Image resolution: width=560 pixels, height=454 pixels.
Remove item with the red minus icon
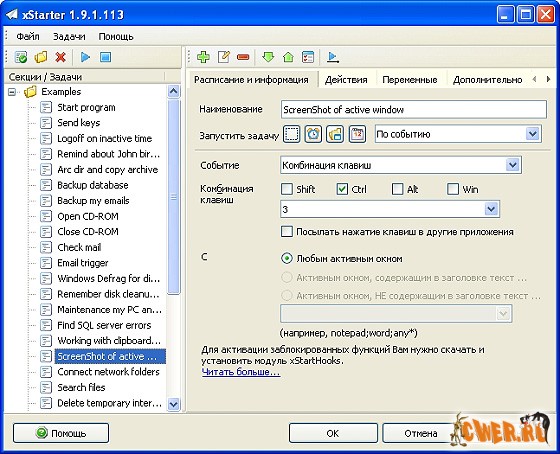(243, 57)
